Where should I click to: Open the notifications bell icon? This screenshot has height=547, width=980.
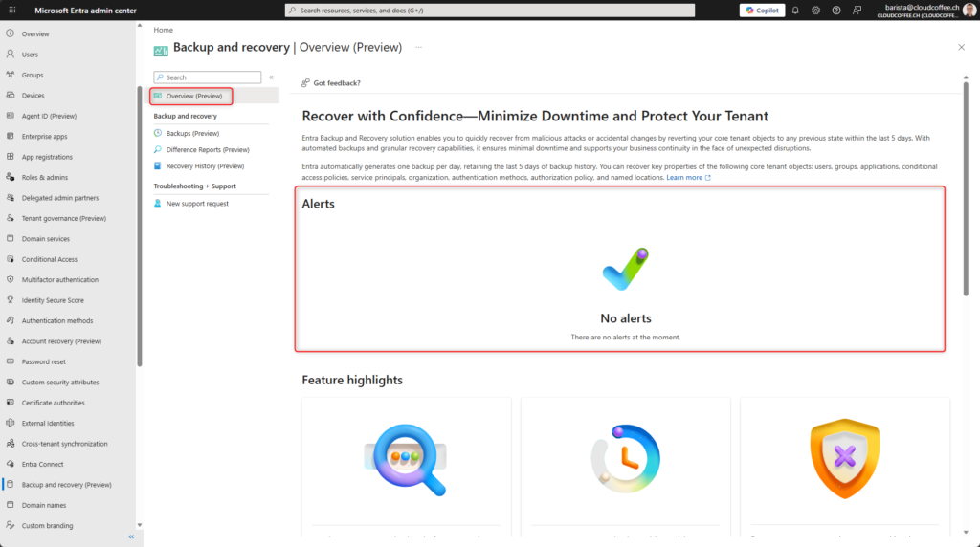coord(795,10)
